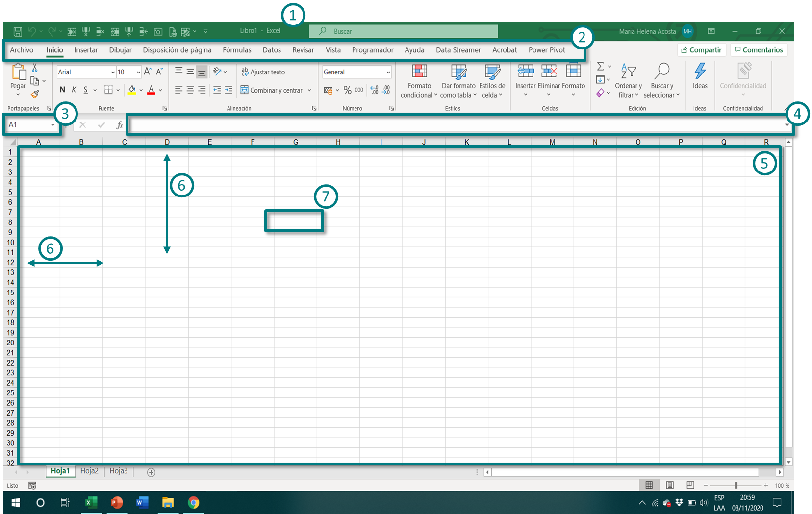Switch to sheet Hoja3
812x514 pixels.
pos(118,471)
